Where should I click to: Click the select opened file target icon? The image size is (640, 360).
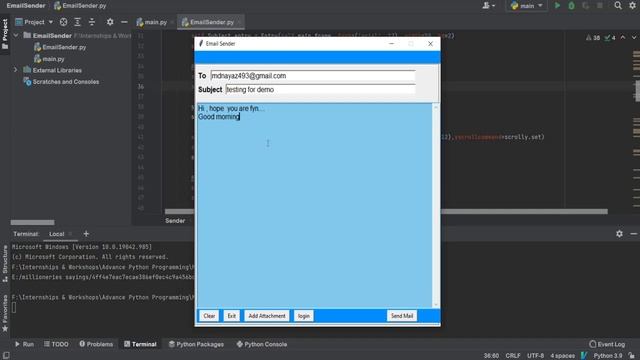[x=63, y=22]
